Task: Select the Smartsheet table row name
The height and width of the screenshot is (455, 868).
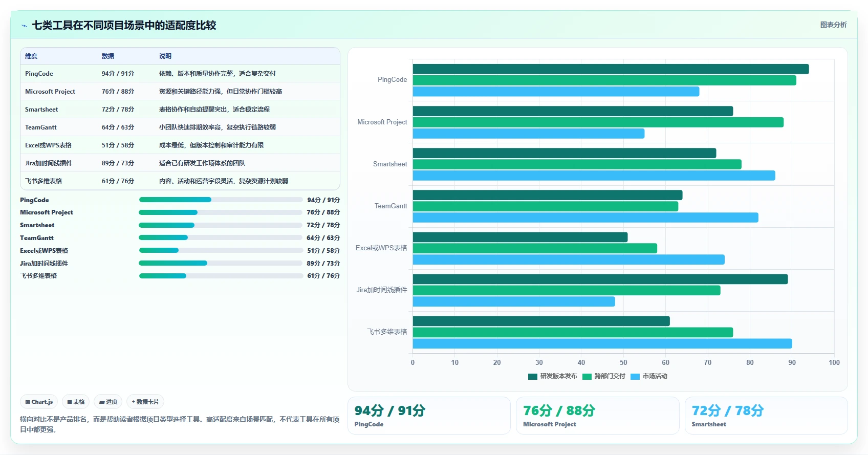Action: 41,110
